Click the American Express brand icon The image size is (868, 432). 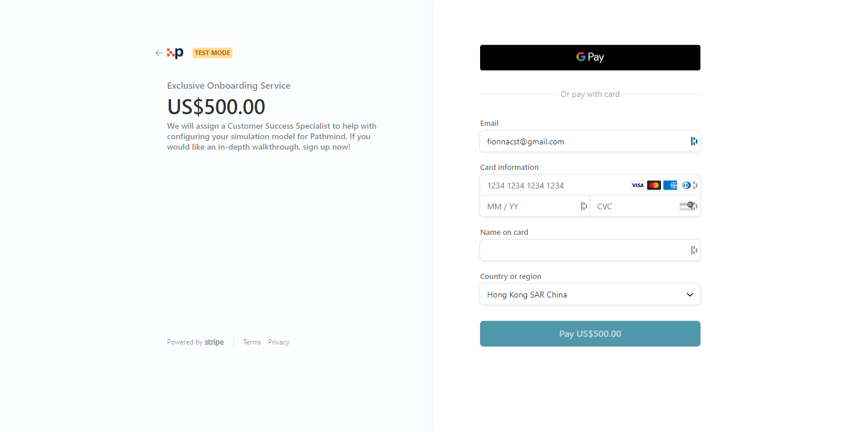(670, 186)
